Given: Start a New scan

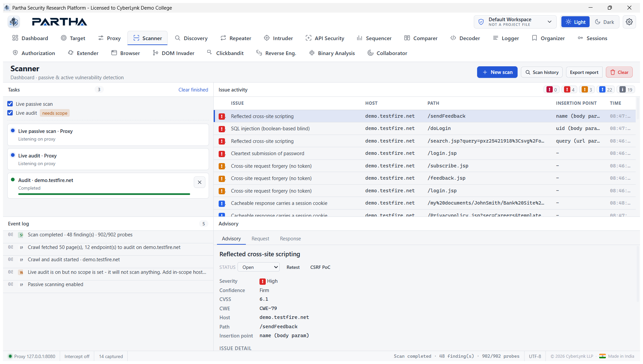Looking at the screenshot, I should [497, 72].
